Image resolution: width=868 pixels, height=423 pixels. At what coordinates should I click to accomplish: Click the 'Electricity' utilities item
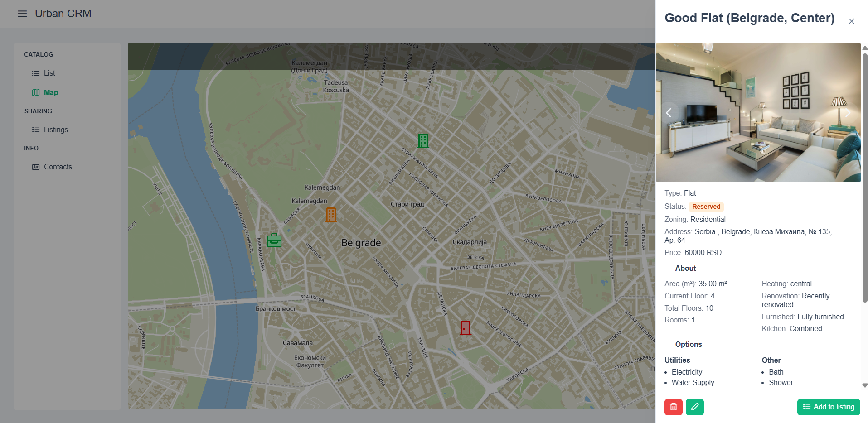pos(687,372)
